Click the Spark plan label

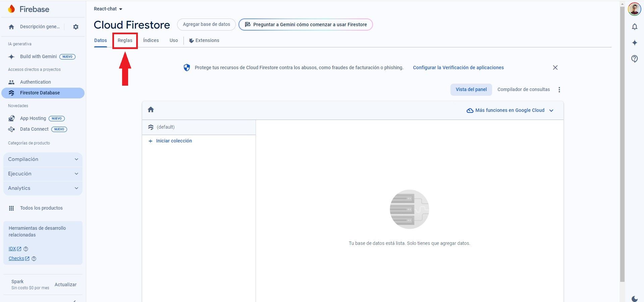[x=17, y=282]
